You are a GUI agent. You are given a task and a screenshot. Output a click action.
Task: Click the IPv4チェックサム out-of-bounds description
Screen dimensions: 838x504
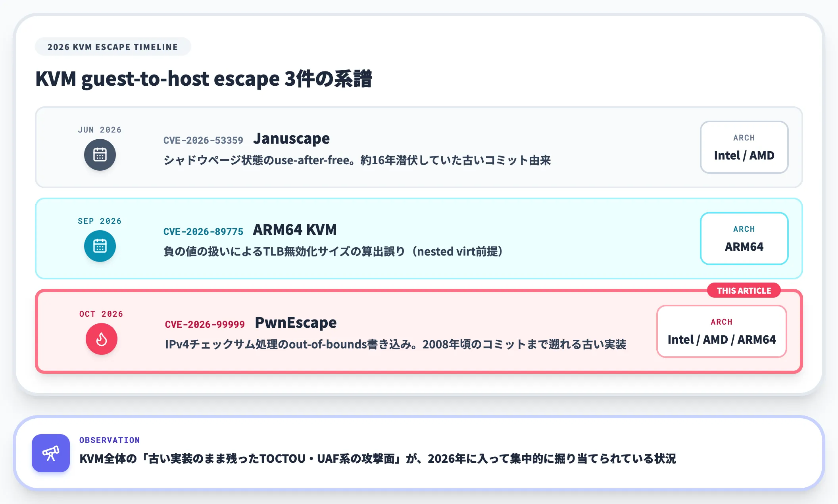pos(396,344)
